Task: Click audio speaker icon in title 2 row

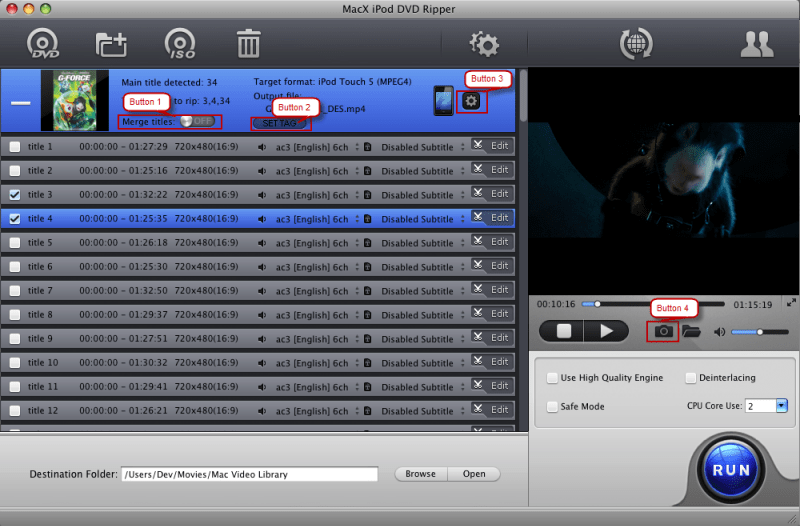Action: tap(262, 171)
